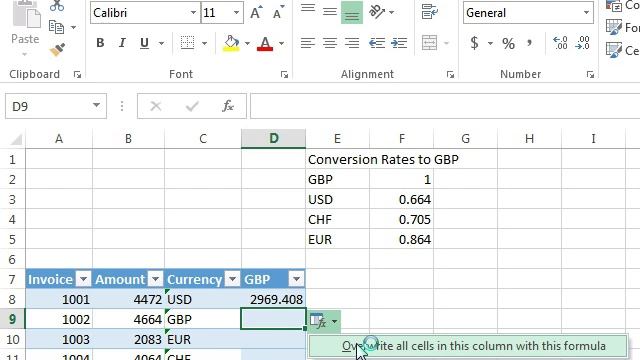Viewport: 640px width, 360px height.
Task: Open fill color dropdown arrow
Action: 247,43
